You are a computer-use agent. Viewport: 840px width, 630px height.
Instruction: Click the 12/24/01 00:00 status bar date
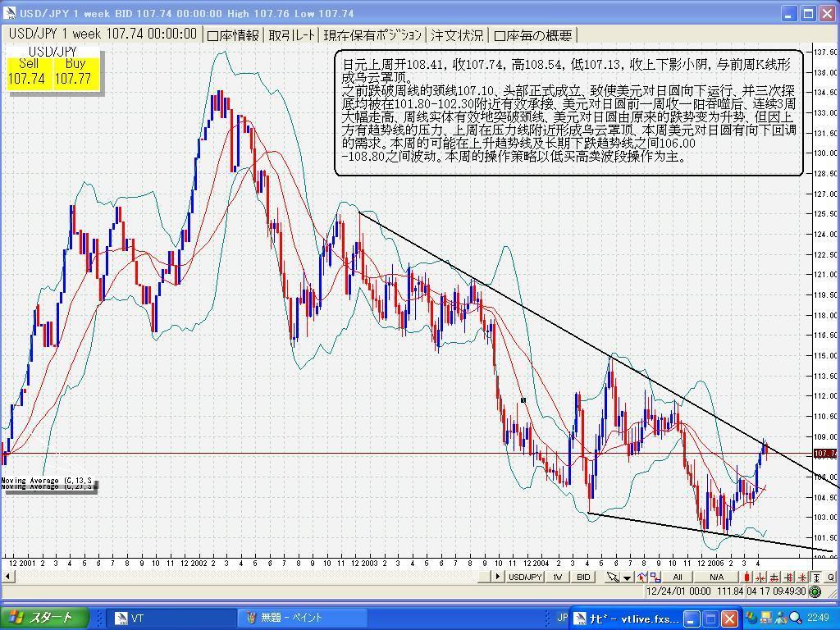(x=678, y=591)
